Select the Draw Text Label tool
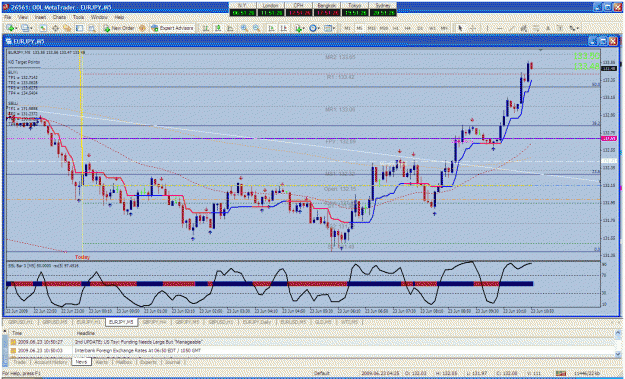Image resolution: width=625 pixels, height=379 pixels. 560,28
